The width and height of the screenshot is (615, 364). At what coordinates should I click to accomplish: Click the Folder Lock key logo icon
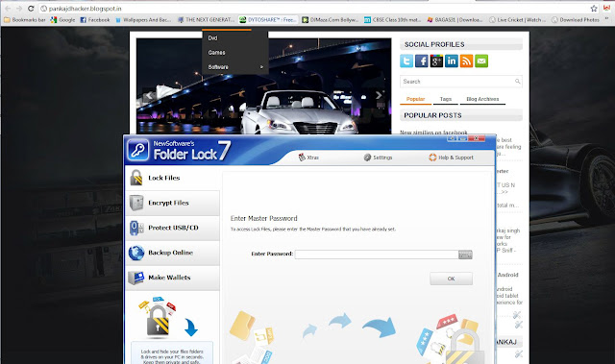(137, 150)
